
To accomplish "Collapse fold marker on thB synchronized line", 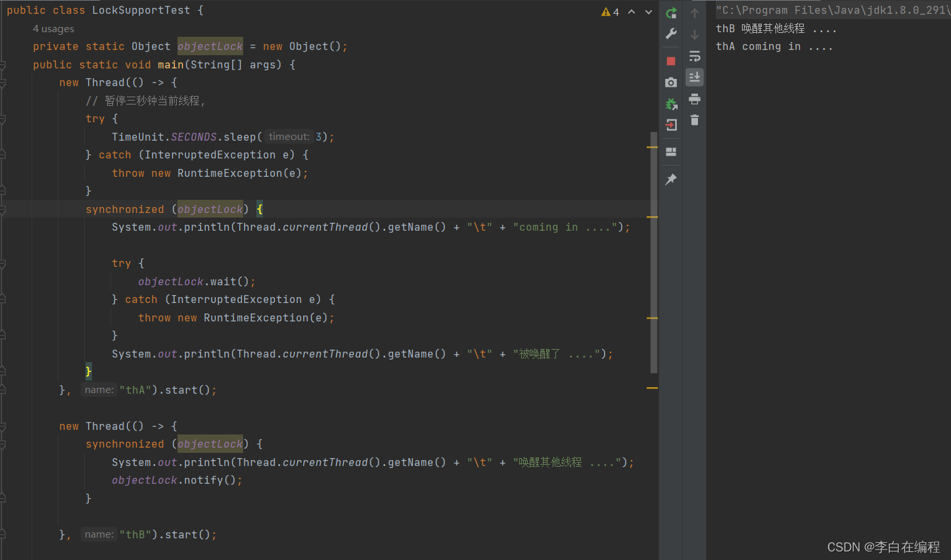I will (3, 444).
